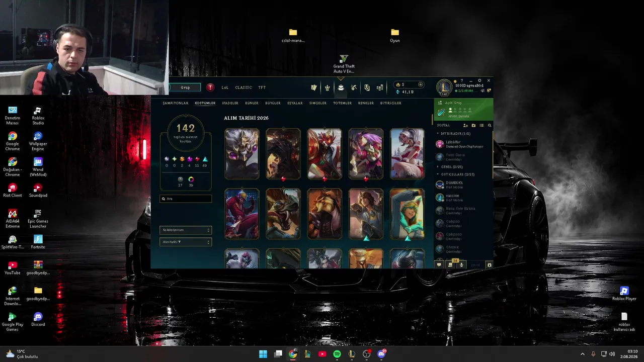
Task: Switch to the RENKLER tab
Action: 366,103
